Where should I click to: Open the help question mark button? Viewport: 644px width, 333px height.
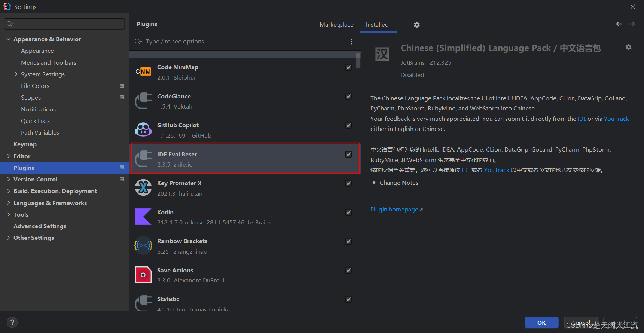pos(12,322)
